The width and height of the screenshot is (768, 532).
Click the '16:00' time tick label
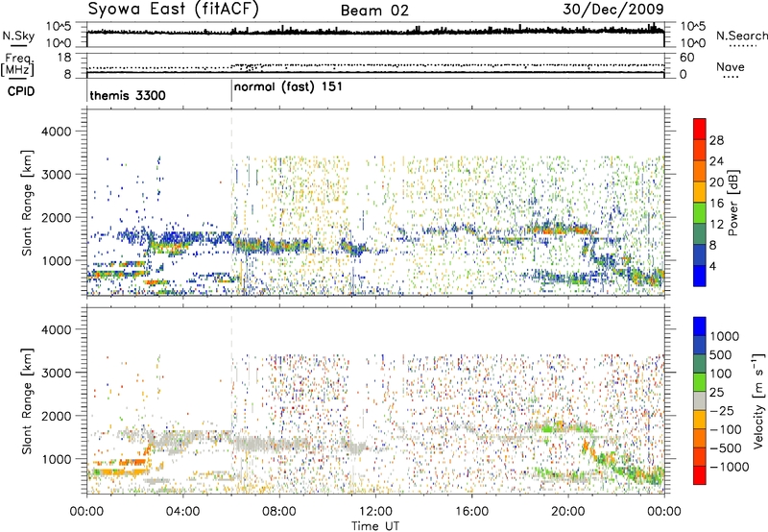click(471, 512)
